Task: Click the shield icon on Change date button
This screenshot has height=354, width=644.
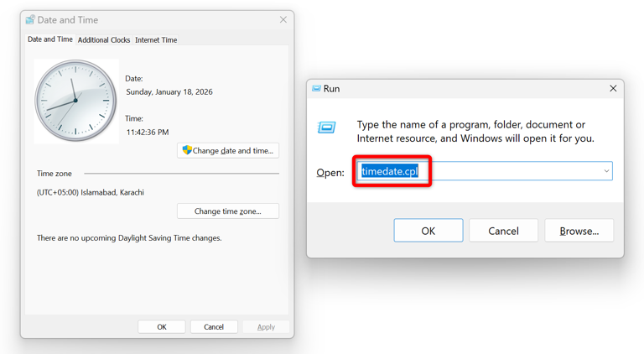Action: [187, 150]
